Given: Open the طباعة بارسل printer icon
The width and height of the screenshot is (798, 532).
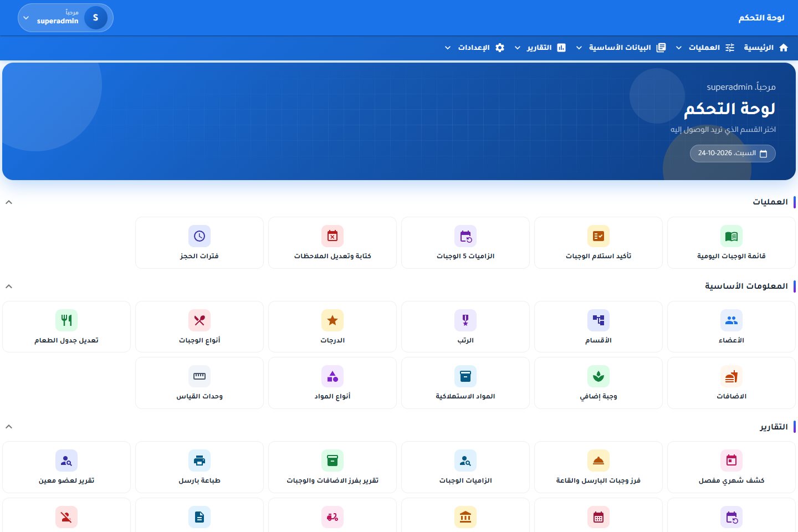Looking at the screenshot, I should coord(199,461).
